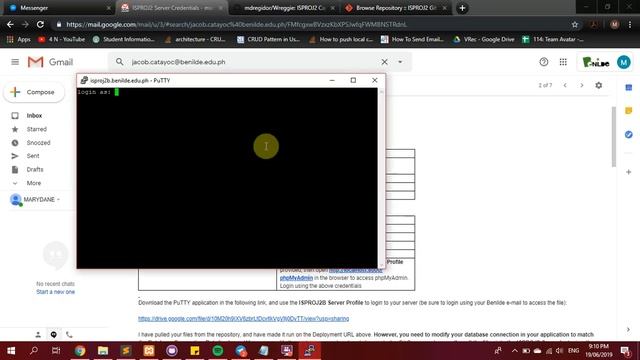
Task: Open Calendar side panel icon
Action: pos(629,87)
